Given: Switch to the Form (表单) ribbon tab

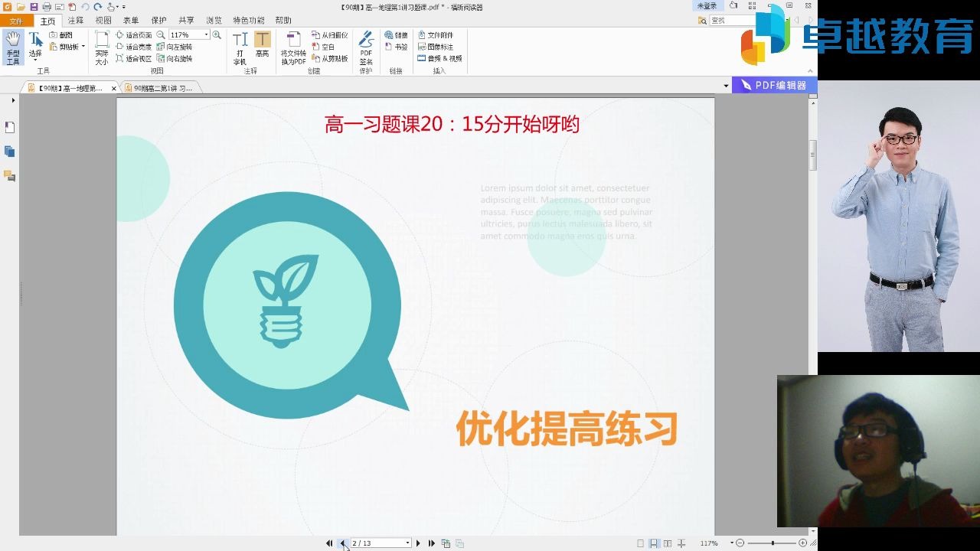Looking at the screenshot, I should click(x=131, y=21).
